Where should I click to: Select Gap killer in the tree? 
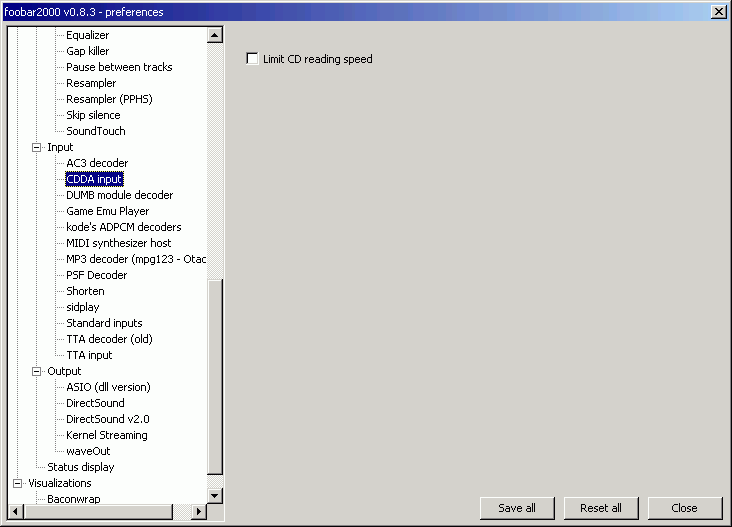[x=87, y=51]
